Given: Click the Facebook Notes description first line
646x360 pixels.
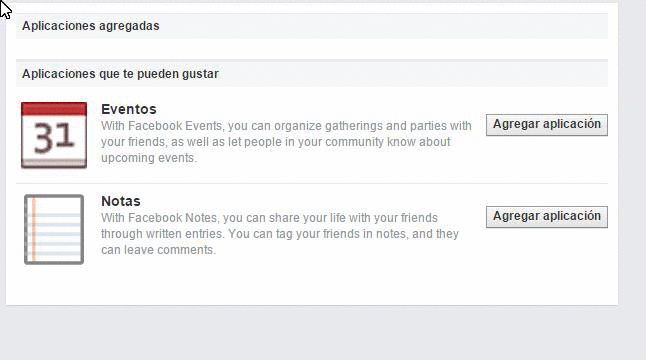Looking at the screenshot, I should click(269, 217).
